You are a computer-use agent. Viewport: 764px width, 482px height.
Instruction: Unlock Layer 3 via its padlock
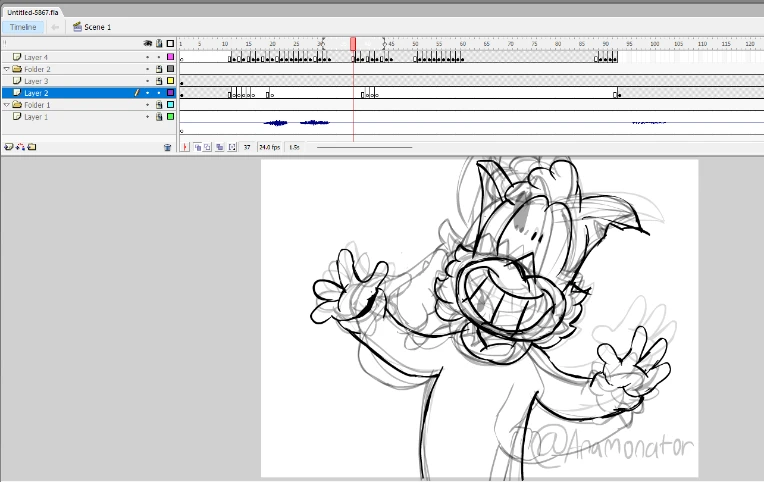coord(159,81)
